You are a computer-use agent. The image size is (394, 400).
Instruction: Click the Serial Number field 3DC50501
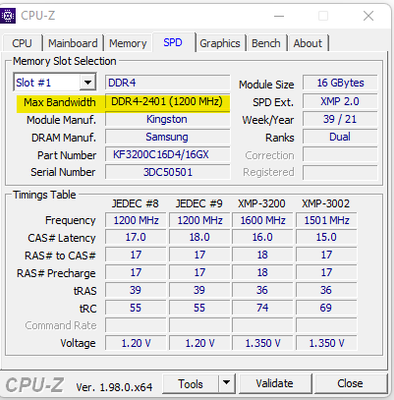167,172
